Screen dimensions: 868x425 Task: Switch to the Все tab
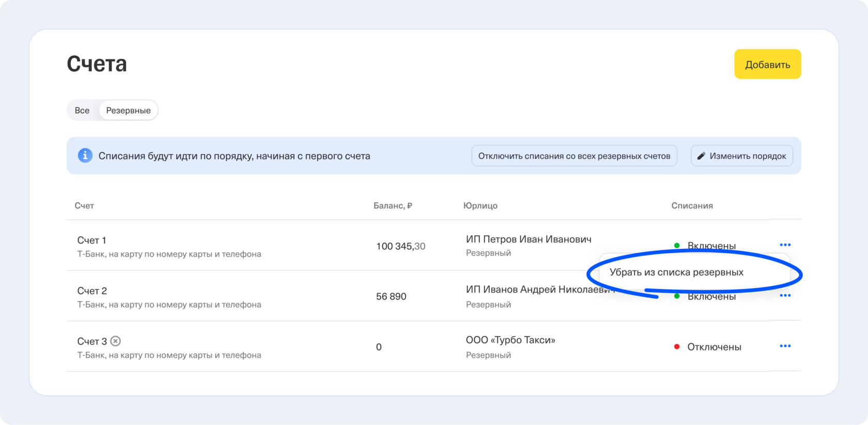click(x=82, y=111)
